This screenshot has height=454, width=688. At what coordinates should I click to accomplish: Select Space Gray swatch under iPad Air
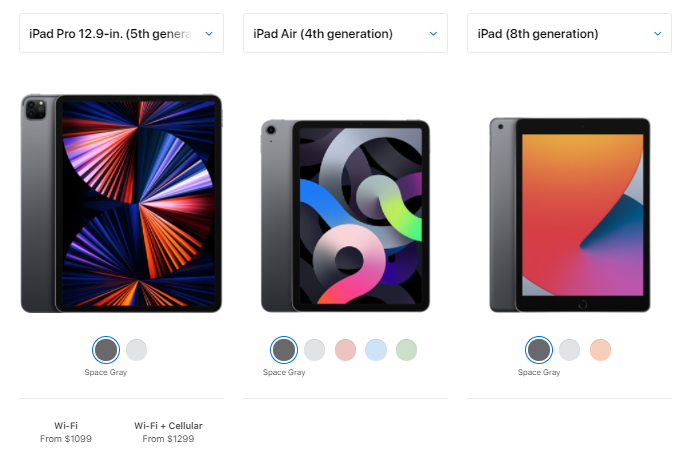[284, 350]
